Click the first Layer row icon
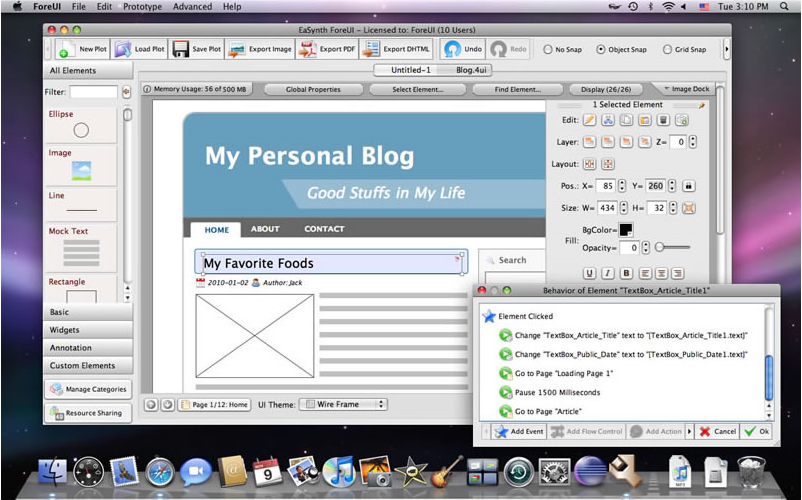This screenshot has width=802, height=500. point(589,142)
